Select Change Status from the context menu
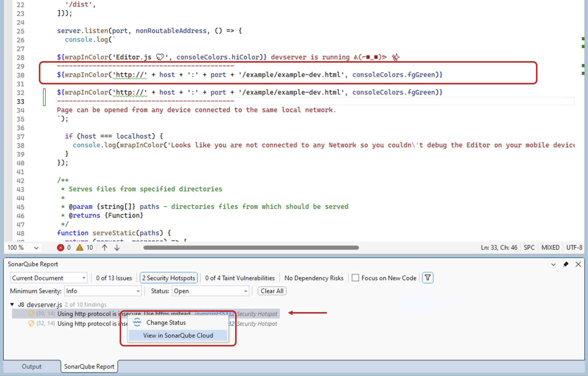The width and height of the screenshot is (588, 376). click(166, 322)
